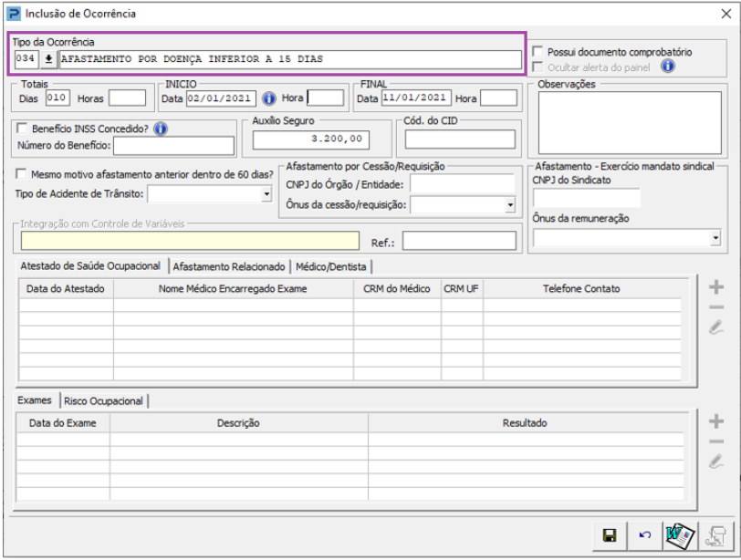Expand Tipo de Acidente de Trânsito dropdown
The width and height of the screenshot is (741, 560).
click(267, 193)
